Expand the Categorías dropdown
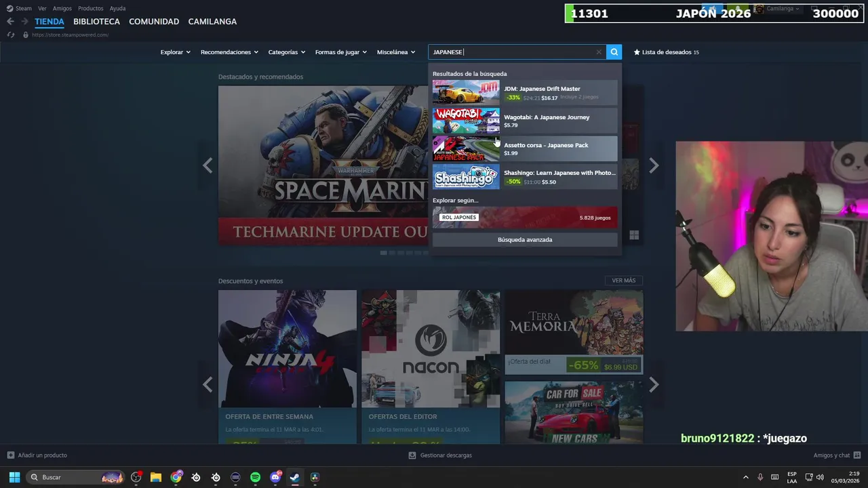 (x=286, y=52)
